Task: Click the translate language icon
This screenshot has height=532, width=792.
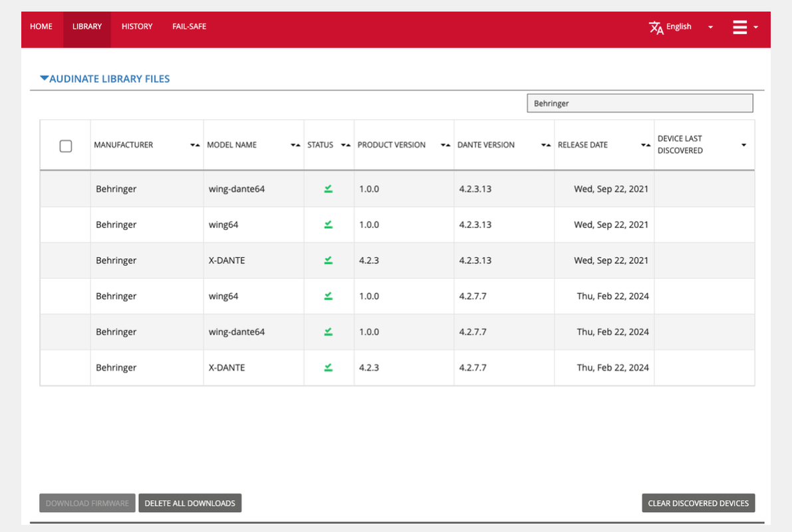Action: (656, 27)
